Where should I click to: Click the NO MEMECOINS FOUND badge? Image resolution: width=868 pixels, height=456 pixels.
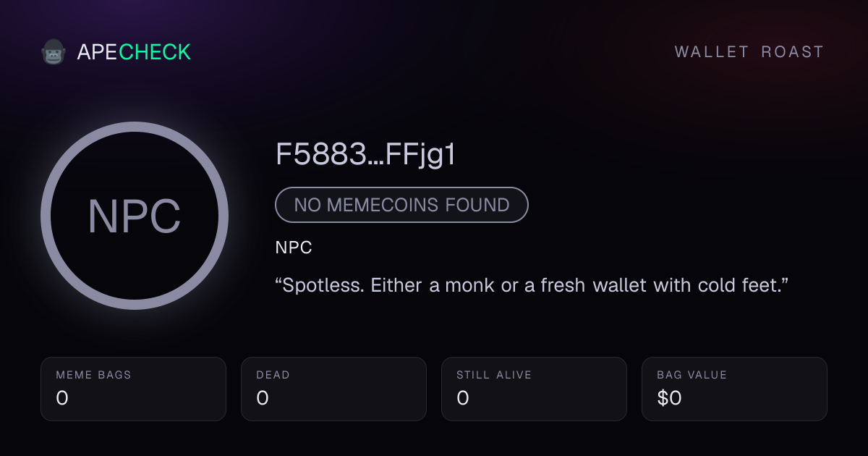point(401,205)
